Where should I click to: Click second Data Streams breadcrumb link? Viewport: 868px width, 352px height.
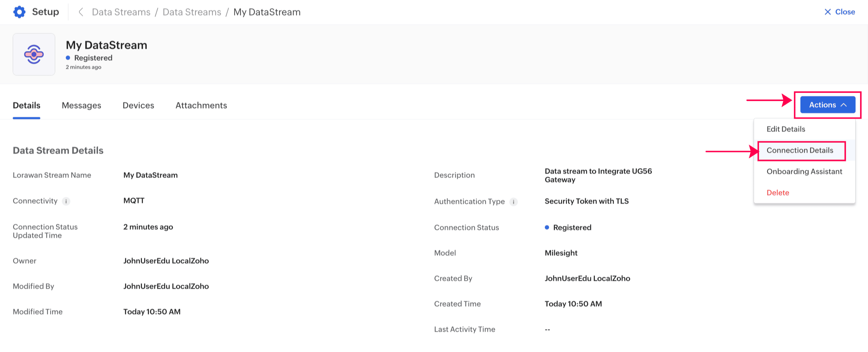[192, 12]
